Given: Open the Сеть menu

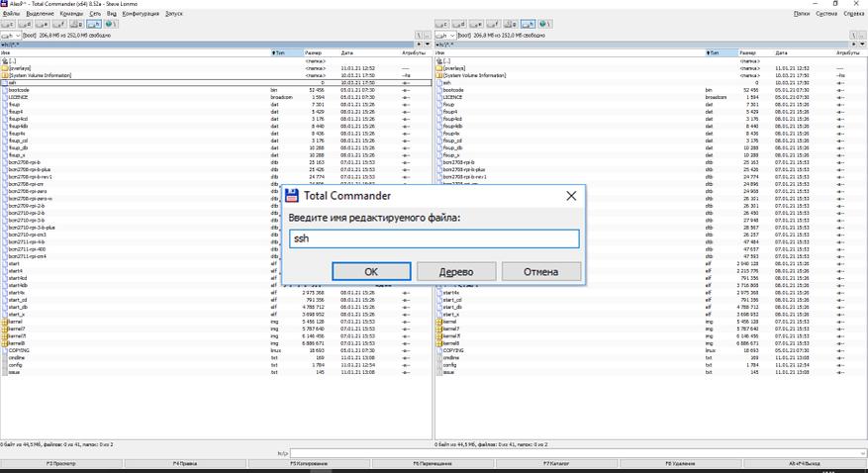Looking at the screenshot, I should click(x=95, y=13).
